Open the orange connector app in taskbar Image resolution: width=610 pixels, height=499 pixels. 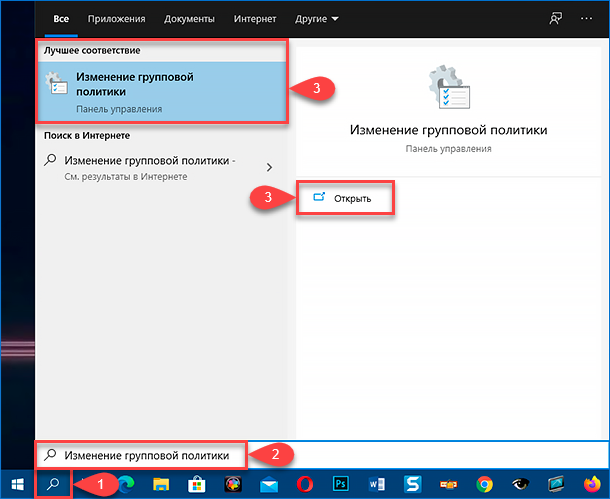(448, 484)
